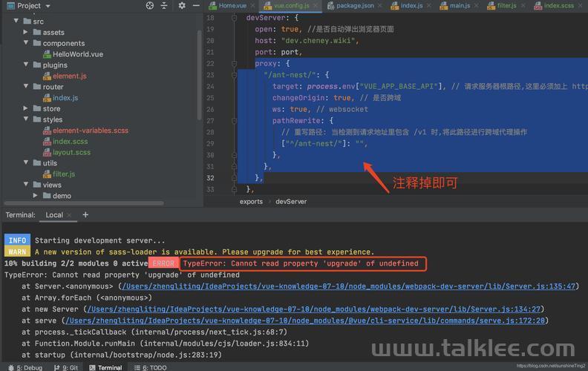Viewport: 588px width, 371px height.
Task: Open Project panel settings gear
Action: pos(182,5)
